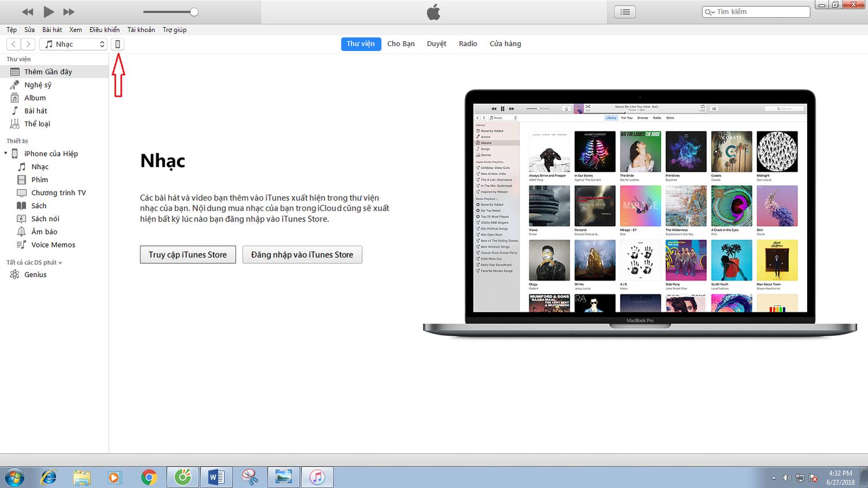Viewport: 868px width, 488px height.
Task: Click the Tìm kiếm search field
Action: pos(760,12)
